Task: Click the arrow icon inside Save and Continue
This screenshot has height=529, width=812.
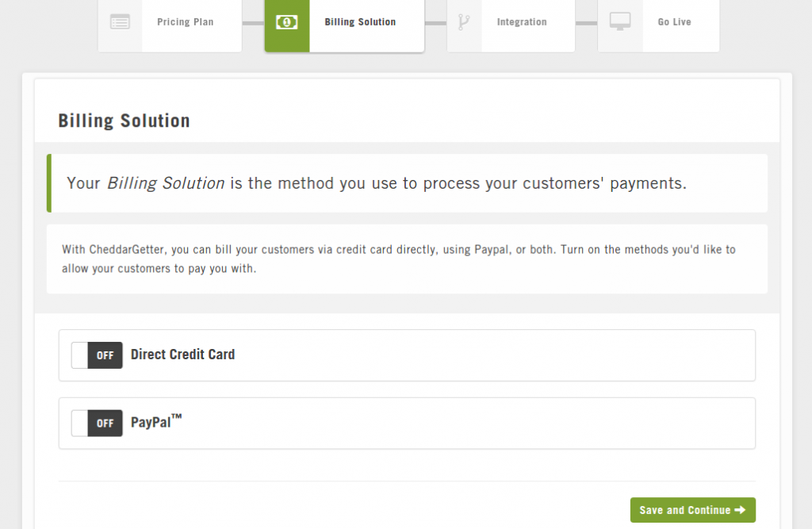Action: tap(741, 510)
